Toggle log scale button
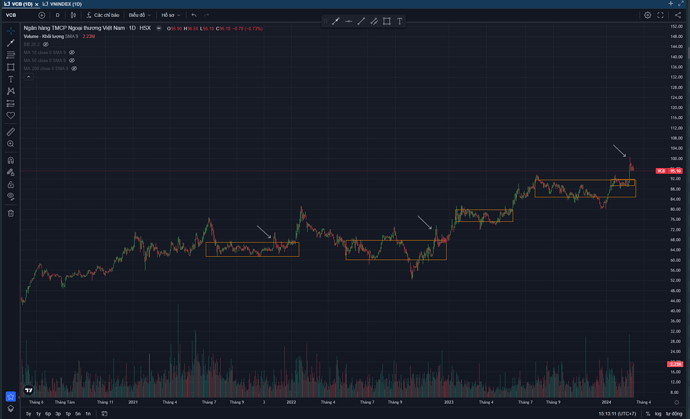The height and width of the screenshot is (419, 690). click(658, 414)
